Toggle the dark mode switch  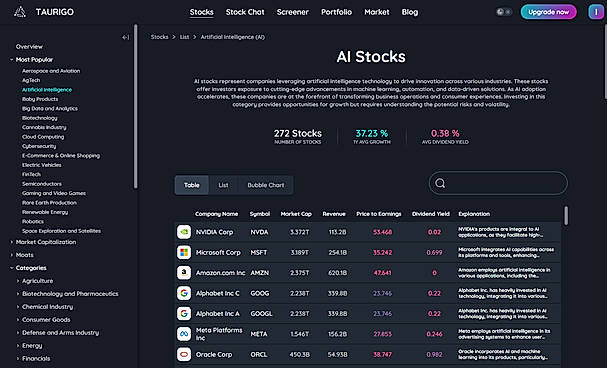[504, 12]
